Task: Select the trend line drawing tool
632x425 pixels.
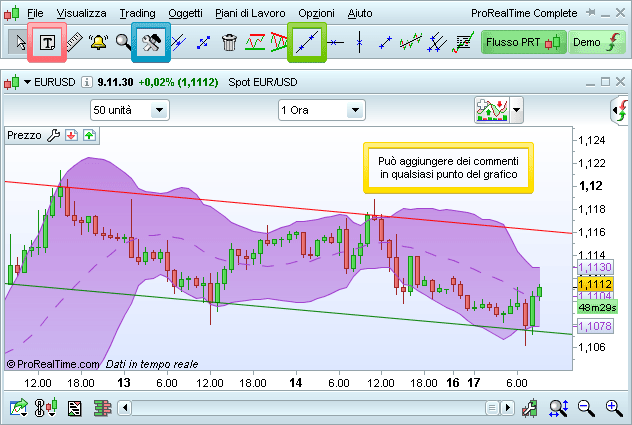Action: pyautogui.click(x=307, y=42)
